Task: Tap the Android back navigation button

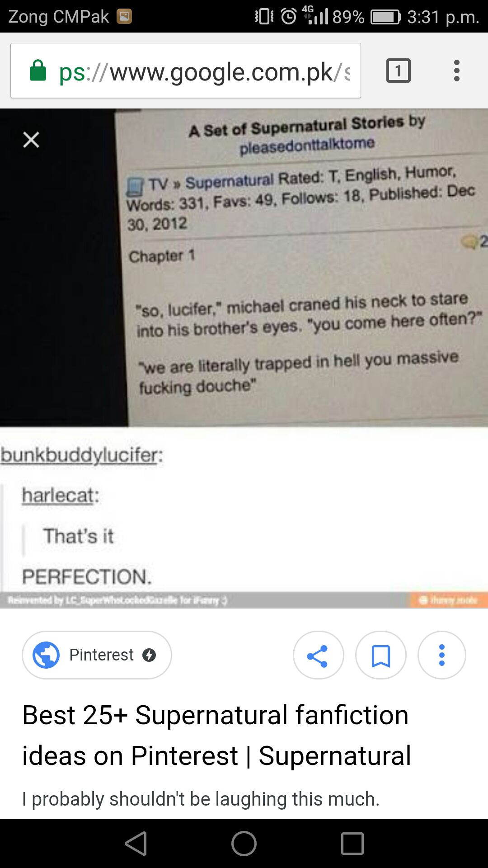Action: click(x=136, y=844)
